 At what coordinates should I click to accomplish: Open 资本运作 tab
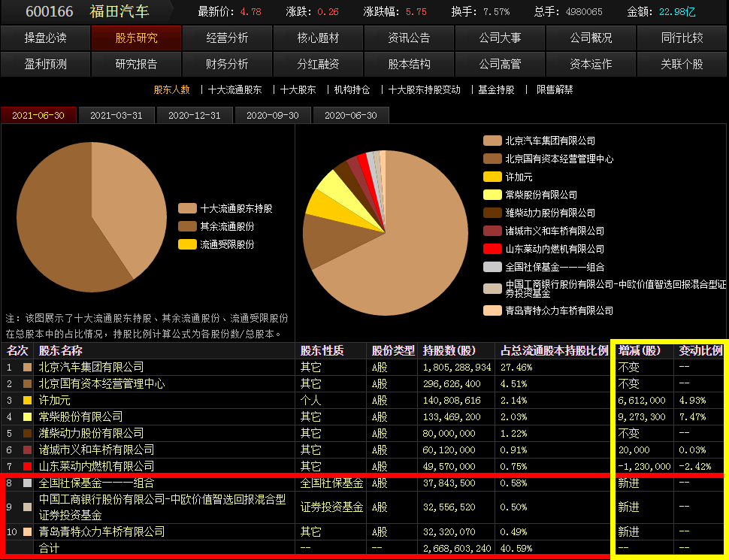tap(591, 64)
